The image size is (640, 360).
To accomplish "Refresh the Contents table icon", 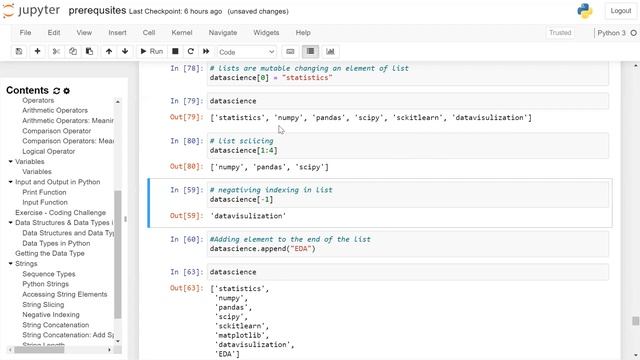I will [x=56, y=91].
